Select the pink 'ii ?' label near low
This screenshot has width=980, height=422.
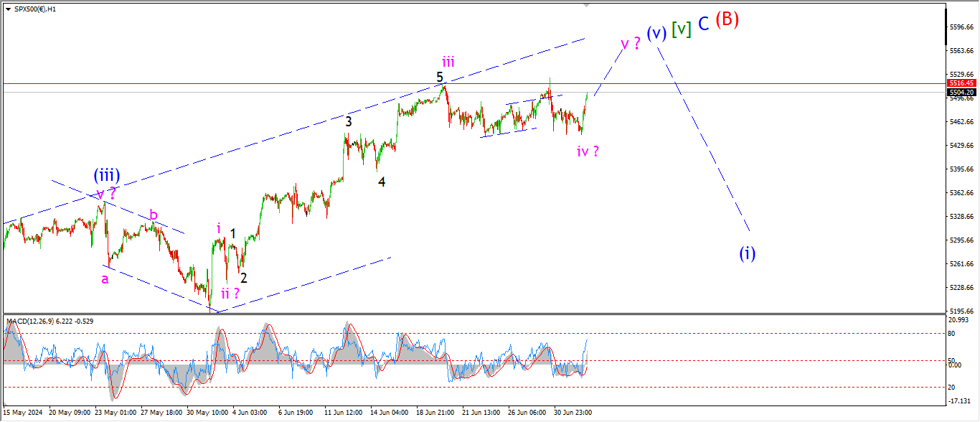pyautogui.click(x=230, y=293)
